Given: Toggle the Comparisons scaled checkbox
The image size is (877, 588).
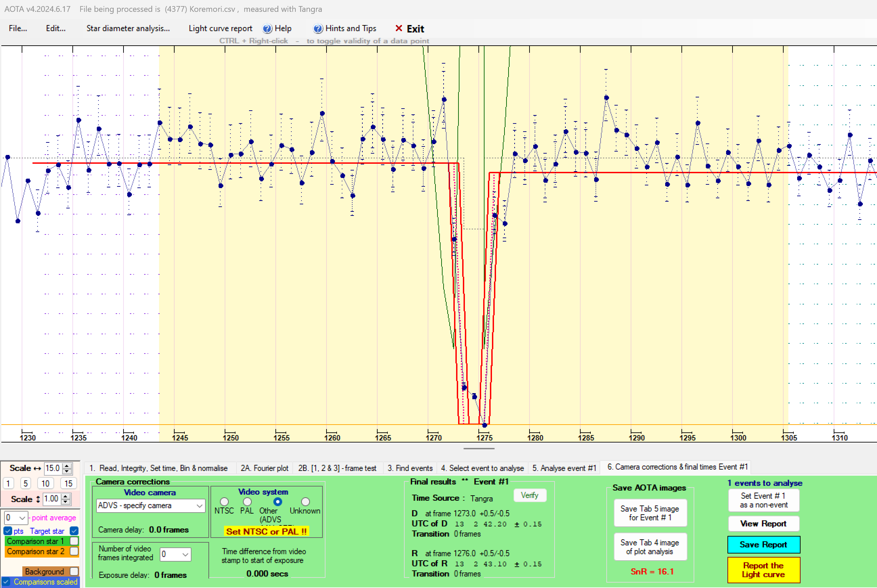Looking at the screenshot, I should click(6, 582).
